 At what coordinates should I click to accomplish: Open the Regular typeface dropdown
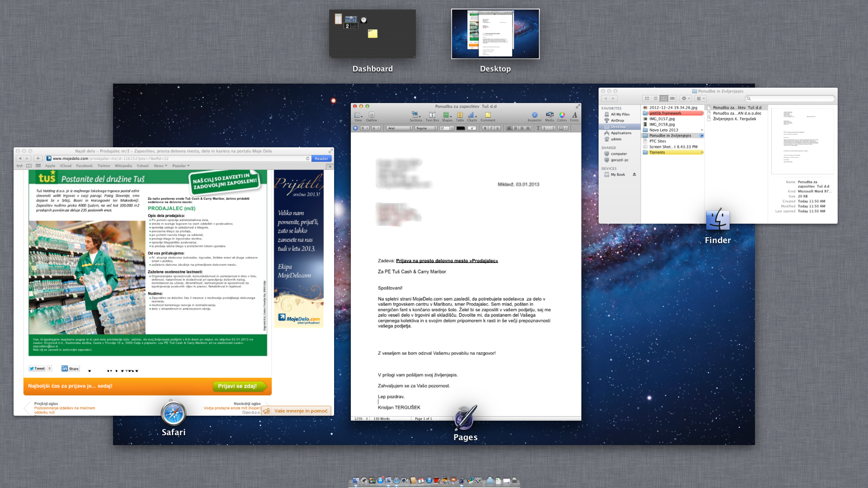pos(426,128)
